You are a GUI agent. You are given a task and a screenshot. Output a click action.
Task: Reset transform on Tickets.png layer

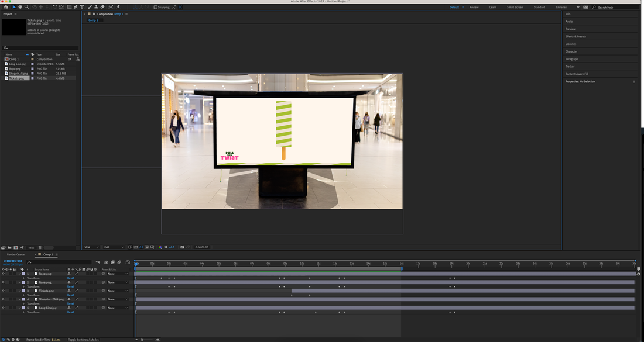(71, 295)
